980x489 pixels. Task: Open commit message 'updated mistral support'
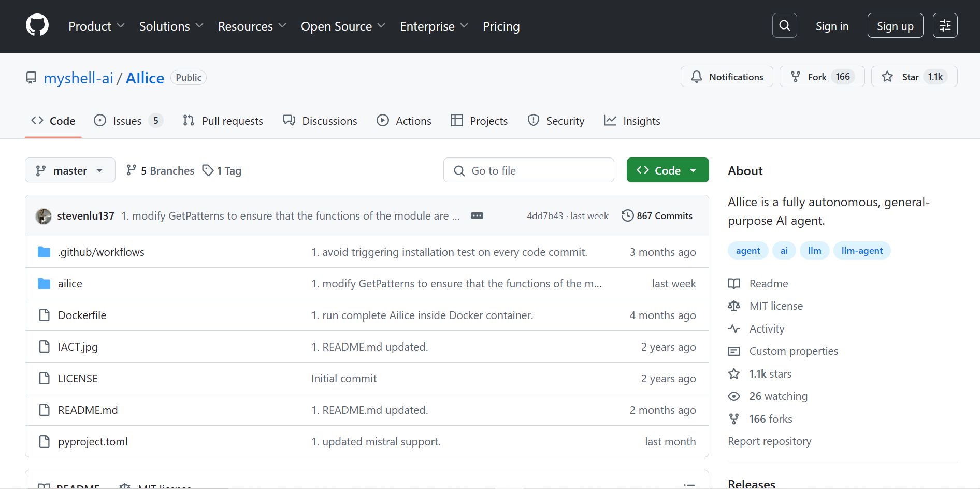(x=376, y=442)
